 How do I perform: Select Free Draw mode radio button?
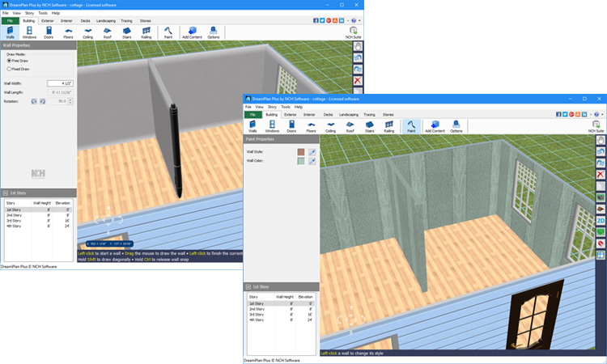click(9, 61)
